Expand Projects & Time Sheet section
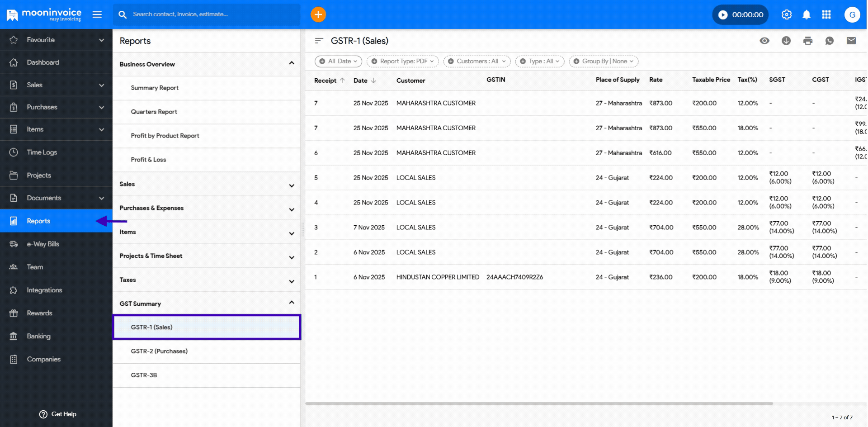 pyautogui.click(x=207, y=256)
